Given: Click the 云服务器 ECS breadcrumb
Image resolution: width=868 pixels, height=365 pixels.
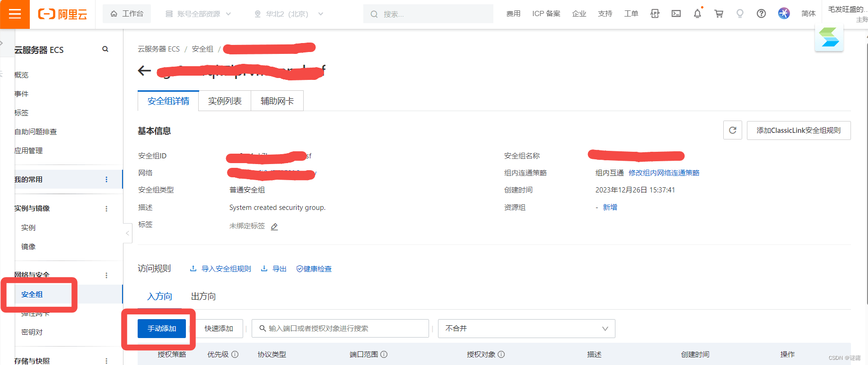Looking at the screenshot, I should tap(158, 49).
